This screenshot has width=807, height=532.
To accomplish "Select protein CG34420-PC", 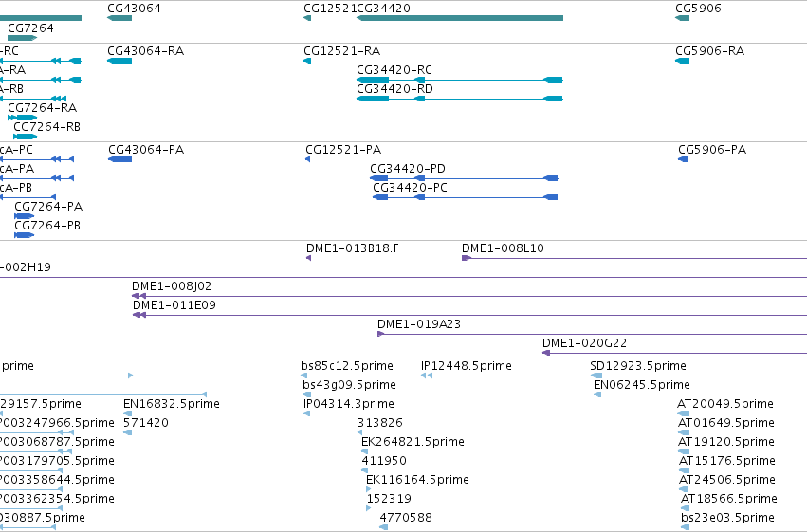I will pyautogui.click(x=411, y=188).
